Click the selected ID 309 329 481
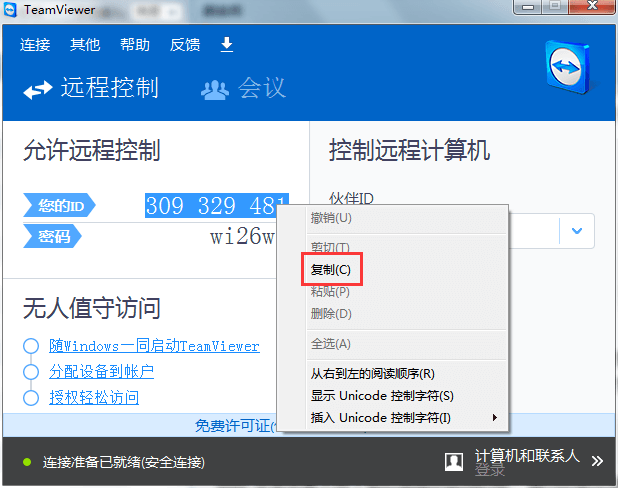 pos(217,205)
